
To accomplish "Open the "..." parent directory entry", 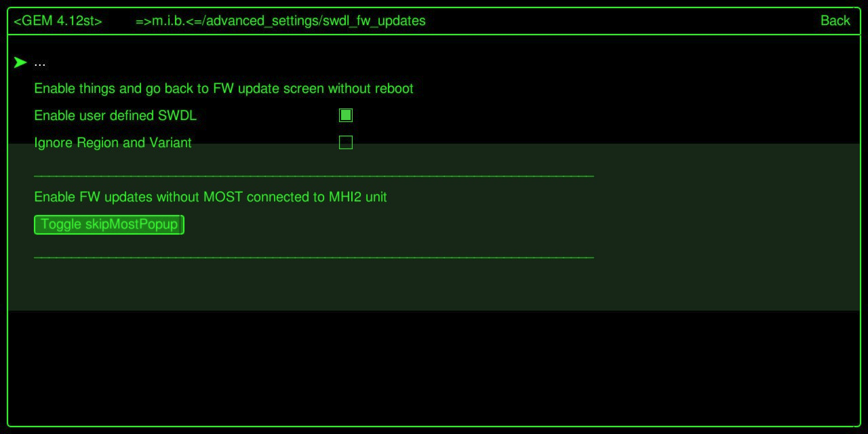I will click(x=39, y=63).
